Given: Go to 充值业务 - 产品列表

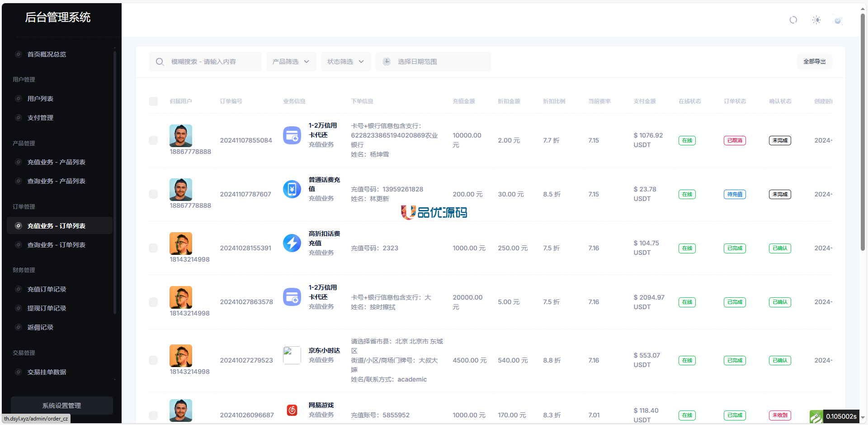Looking at the screenshot, I should click(x=60, y=162).
